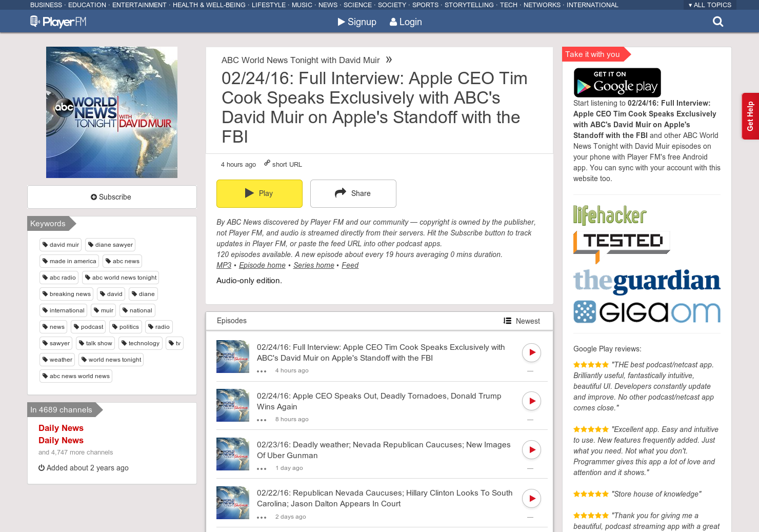759x532 pixels.
Task: Open the Entertainment topic menu
Action: (139, 5)
